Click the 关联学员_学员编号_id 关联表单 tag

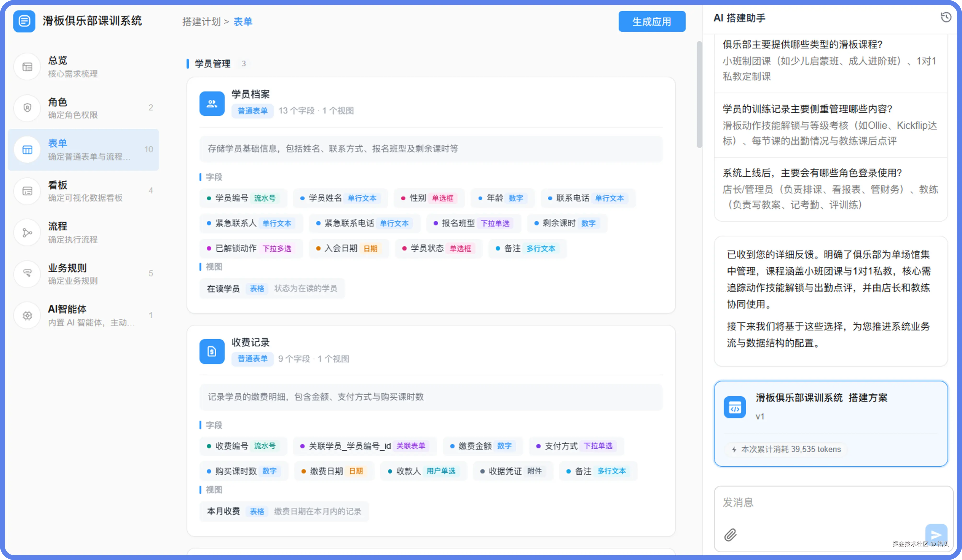(365, 446)
